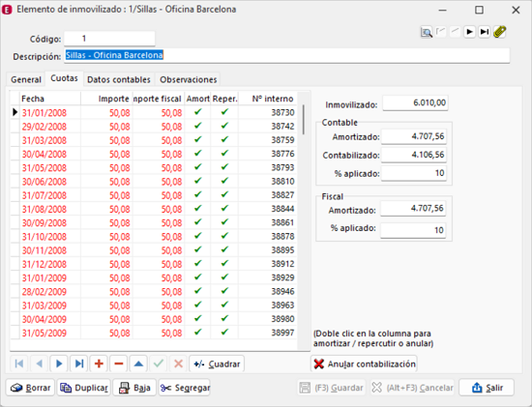
Task: Click Importe column header
Action: coord(106,99)
